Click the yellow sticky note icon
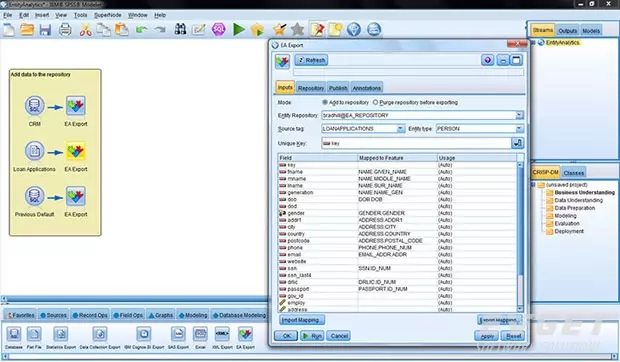The height and width of the screenshot is (362, 620). tap(335, 29)
